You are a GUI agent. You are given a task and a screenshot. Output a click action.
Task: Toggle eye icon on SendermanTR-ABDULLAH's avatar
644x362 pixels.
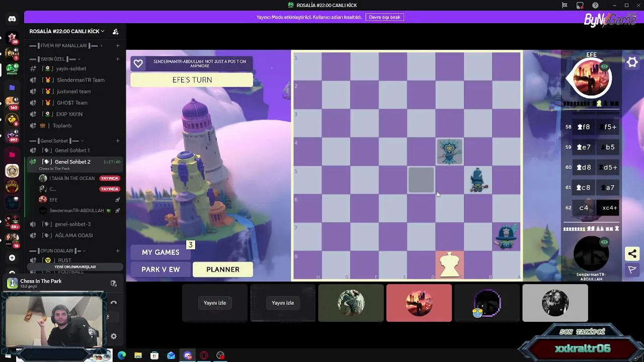point(604,242)
